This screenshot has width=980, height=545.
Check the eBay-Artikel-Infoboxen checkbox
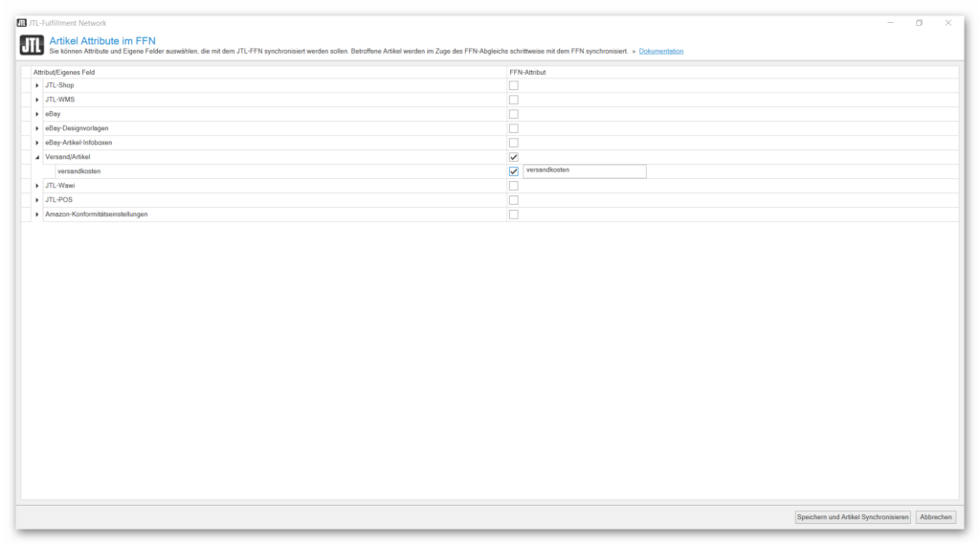(514, 143)
